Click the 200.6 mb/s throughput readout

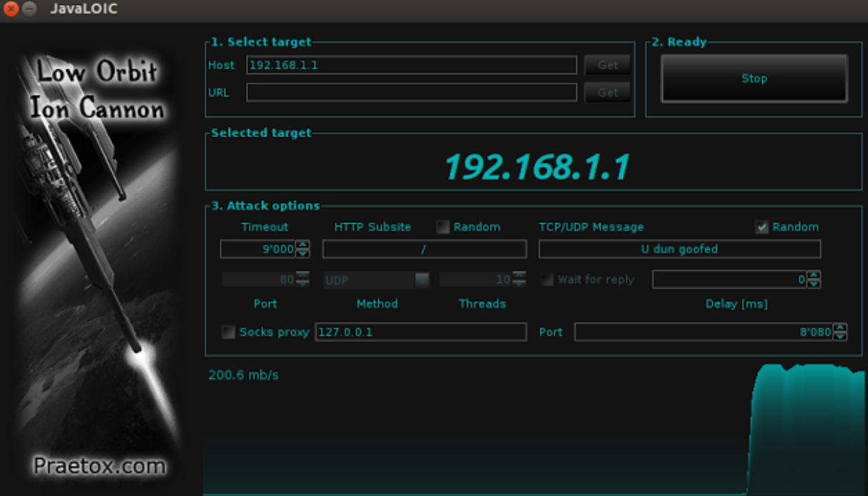click(x=243, y=375)
